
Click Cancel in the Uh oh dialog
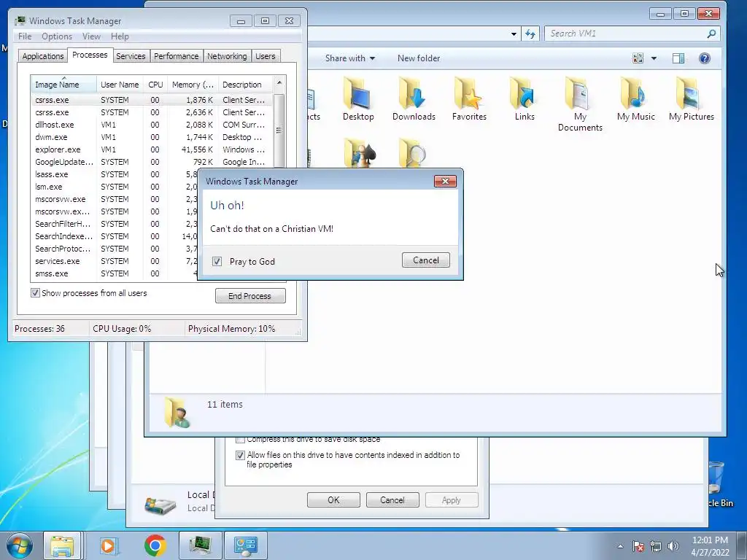426,260
